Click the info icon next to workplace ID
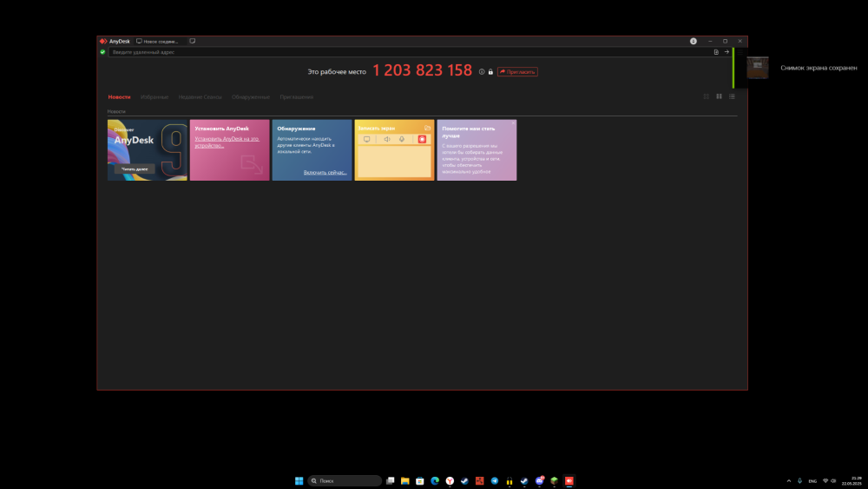The width and height of the screenshot is (868, 489). pos(482,71)
